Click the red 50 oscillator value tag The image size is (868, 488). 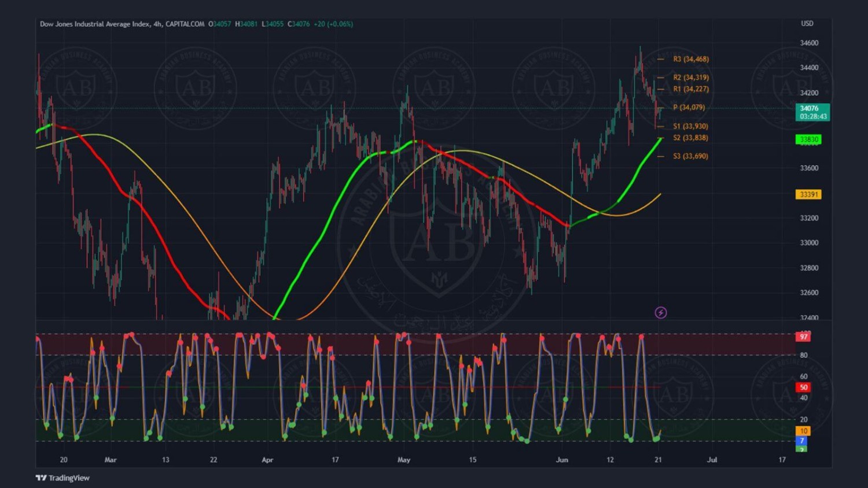803,387
